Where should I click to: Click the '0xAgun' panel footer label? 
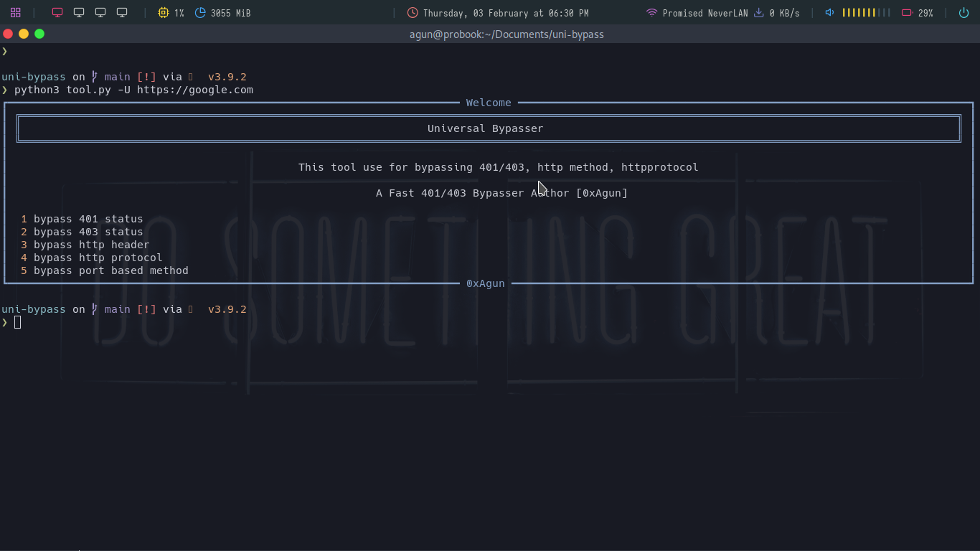pos(486,283)
